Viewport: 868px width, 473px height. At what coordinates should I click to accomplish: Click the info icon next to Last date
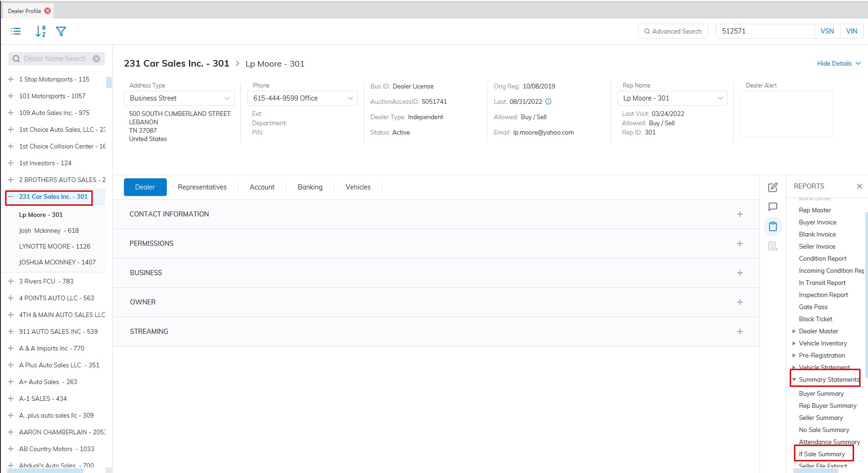point(548,101)
